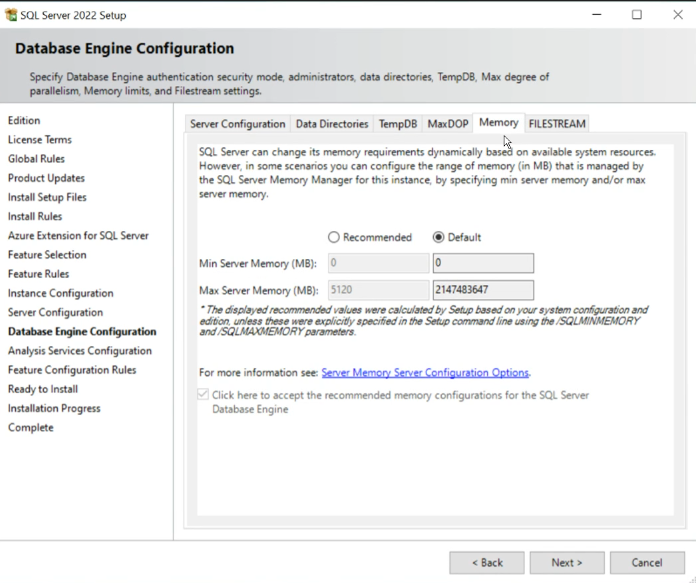Viewport: 696px width, 583px height.
Task: Open the Data Directories tab
Action: coord(332,124)
